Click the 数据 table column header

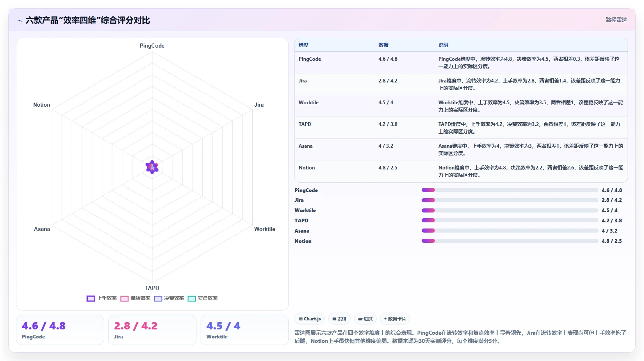pyautogui.click(x=384, y=45)
